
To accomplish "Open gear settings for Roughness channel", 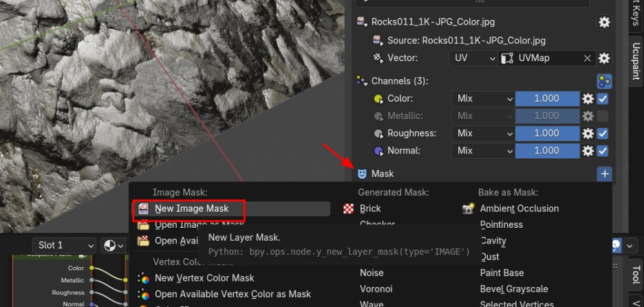I will (x=588, y=133).
